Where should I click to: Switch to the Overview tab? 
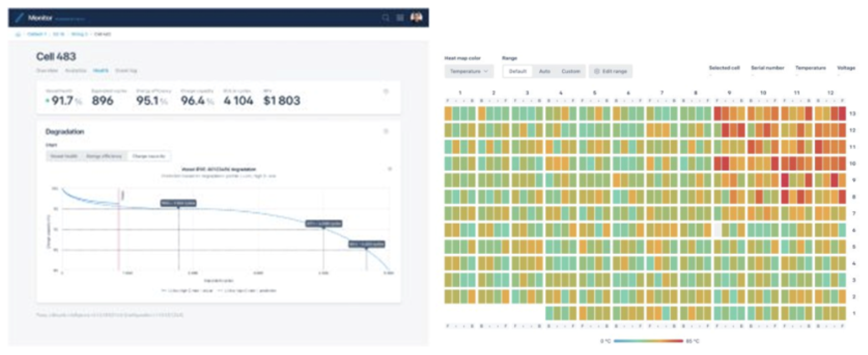coord(47,70)
